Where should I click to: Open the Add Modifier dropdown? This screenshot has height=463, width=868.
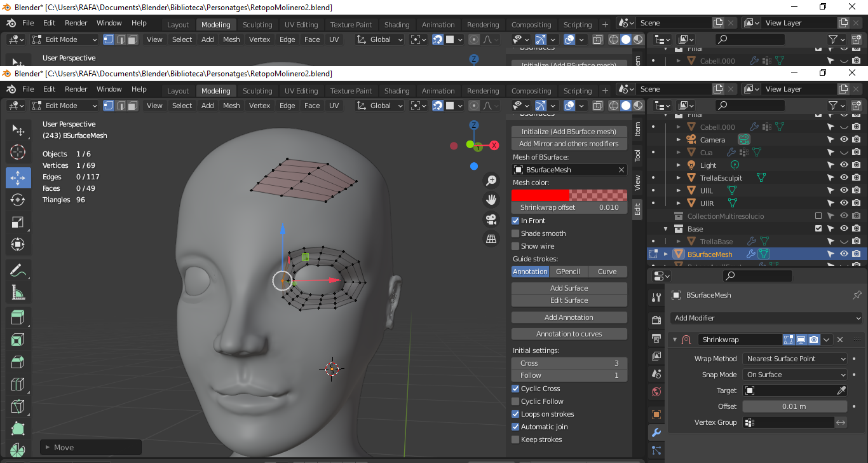pos(766,318)
